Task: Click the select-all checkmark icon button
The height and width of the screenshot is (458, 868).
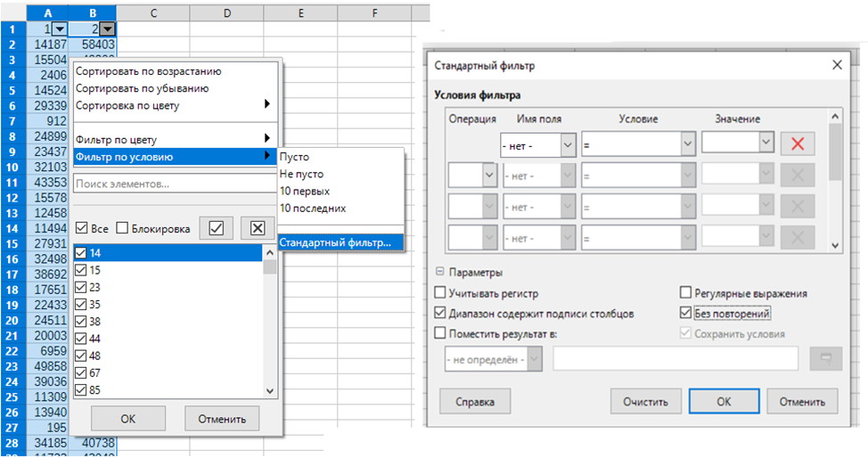Action: tap(216, 228)
